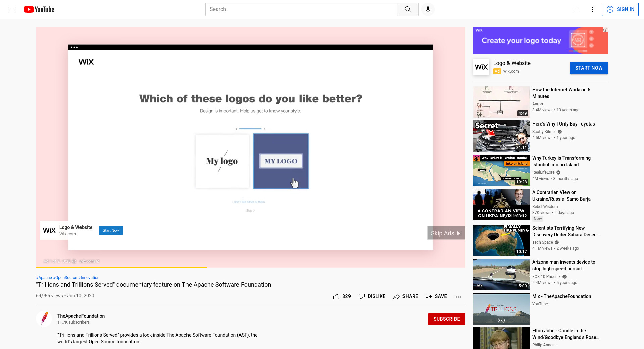Open more actions ellipsis below the video
Viewport: 644px width, 349px height.
coord(459,297)
